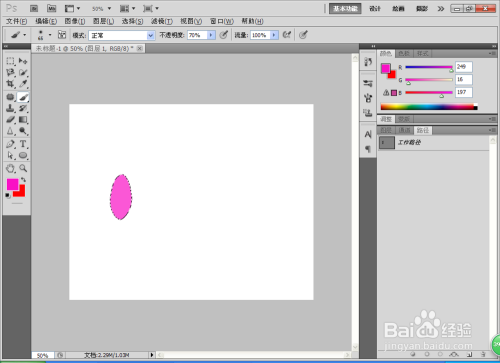Viewport: 500px width, 363px height.
Task: Click the magenta foreground color in toolbox
Action: (x=12, y=184)
